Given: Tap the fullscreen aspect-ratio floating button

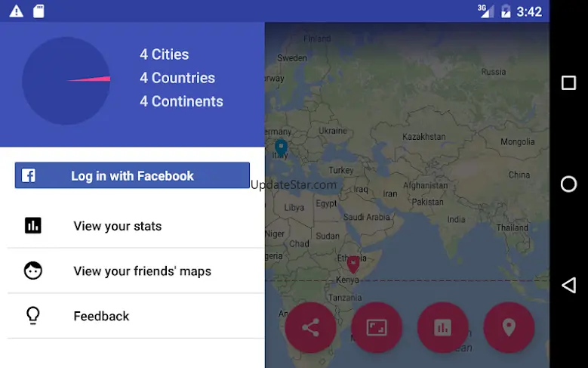Looking at the screenshot, I should 377,327.
